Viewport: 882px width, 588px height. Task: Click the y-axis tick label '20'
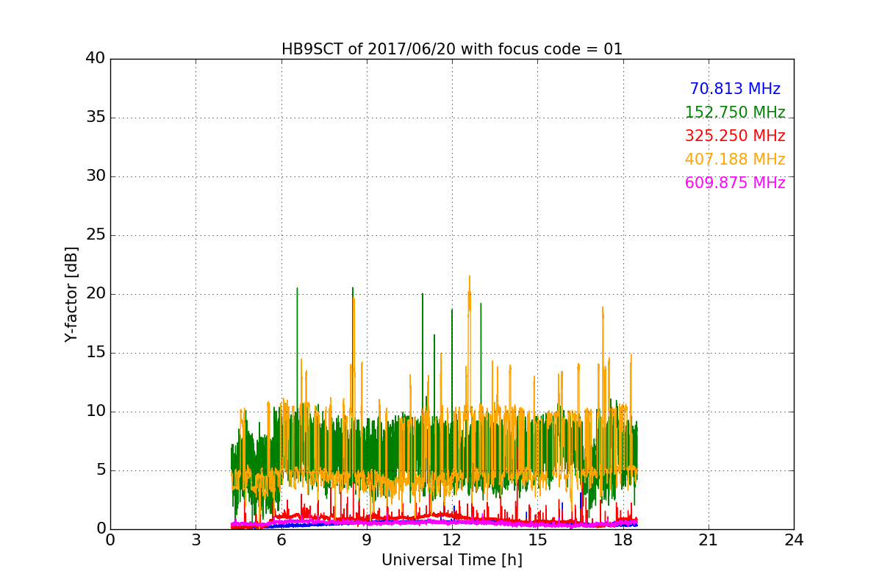coord(95,294)
